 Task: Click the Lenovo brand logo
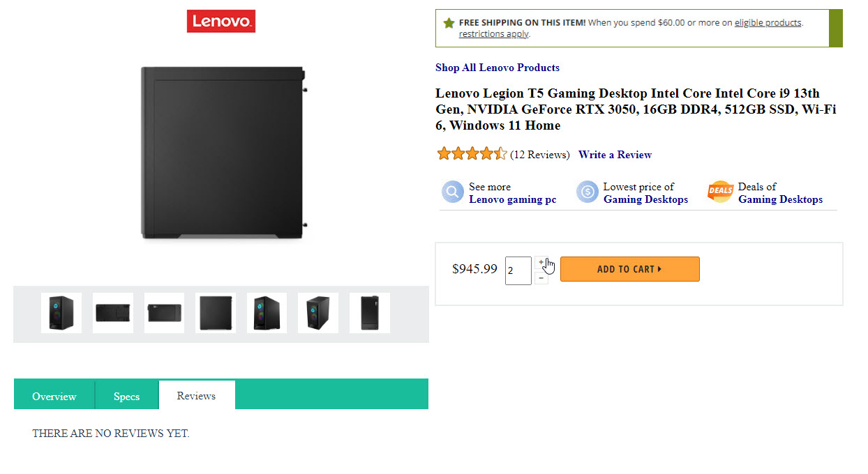(x=220, y=21)
